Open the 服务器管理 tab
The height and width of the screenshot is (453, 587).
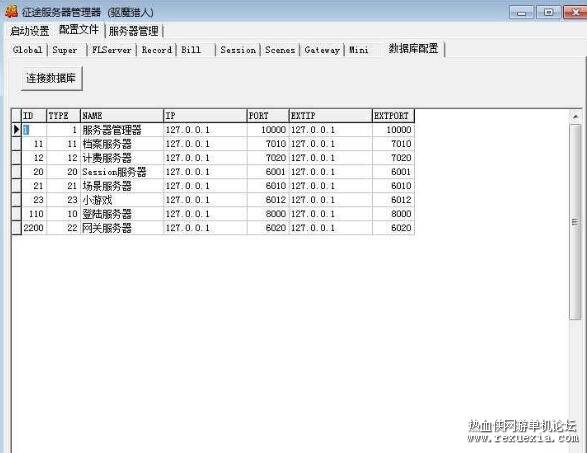134,31
